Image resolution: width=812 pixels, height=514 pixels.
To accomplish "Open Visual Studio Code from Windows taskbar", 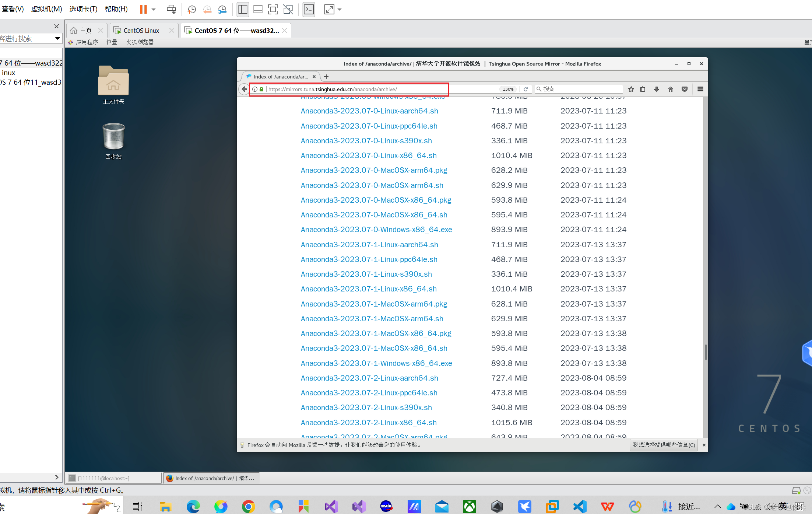I will [x=580, y=507].
